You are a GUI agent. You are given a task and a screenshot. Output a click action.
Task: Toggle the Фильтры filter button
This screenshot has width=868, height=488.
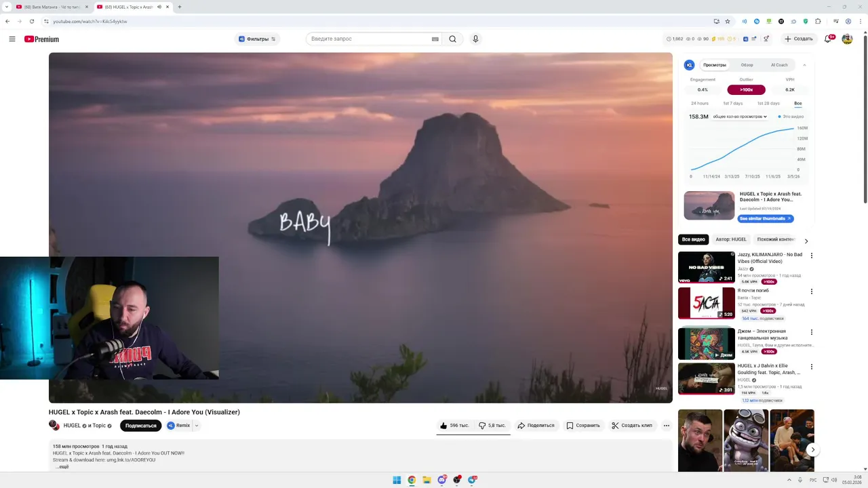(257, 39)
